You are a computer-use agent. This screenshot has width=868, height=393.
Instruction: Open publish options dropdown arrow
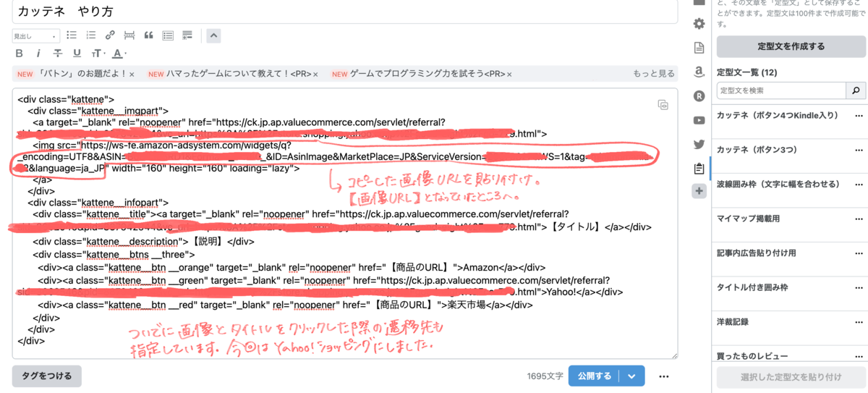[x=633, y=376]
